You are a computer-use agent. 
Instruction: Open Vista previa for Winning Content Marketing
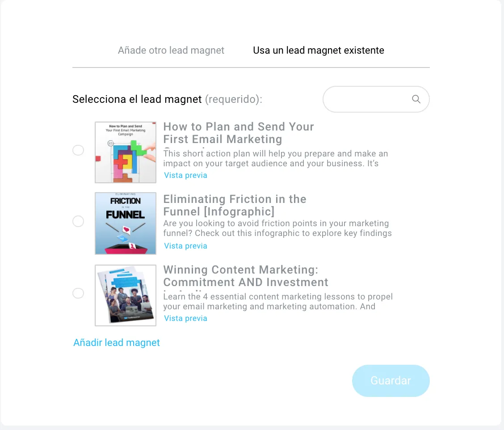(185, 318)
